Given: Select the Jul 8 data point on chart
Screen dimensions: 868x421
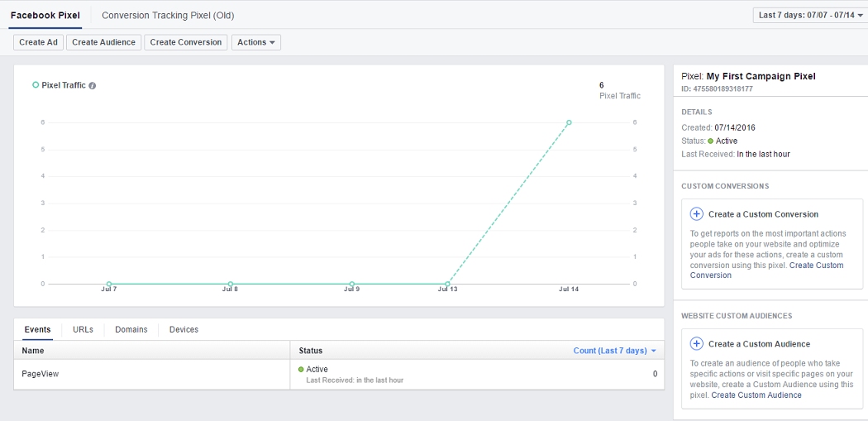Looking at the screenshot, I should point(231,284).
